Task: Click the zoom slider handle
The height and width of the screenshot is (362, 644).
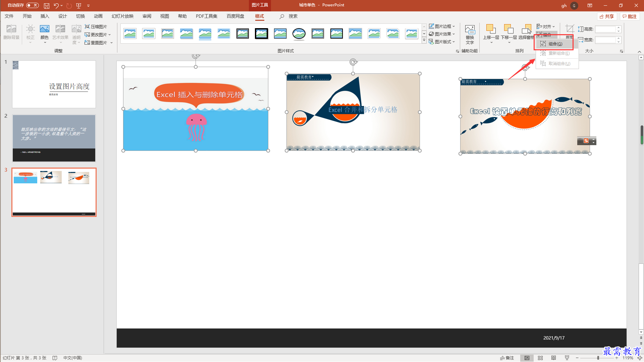Action: click(598, 358)
